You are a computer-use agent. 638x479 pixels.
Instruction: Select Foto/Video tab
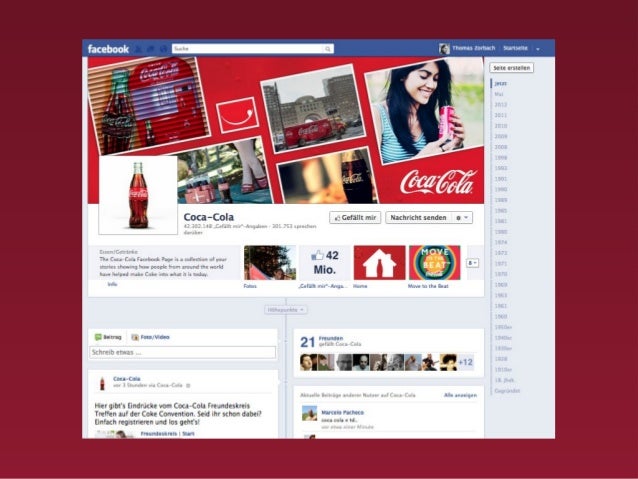coord(151,337)
